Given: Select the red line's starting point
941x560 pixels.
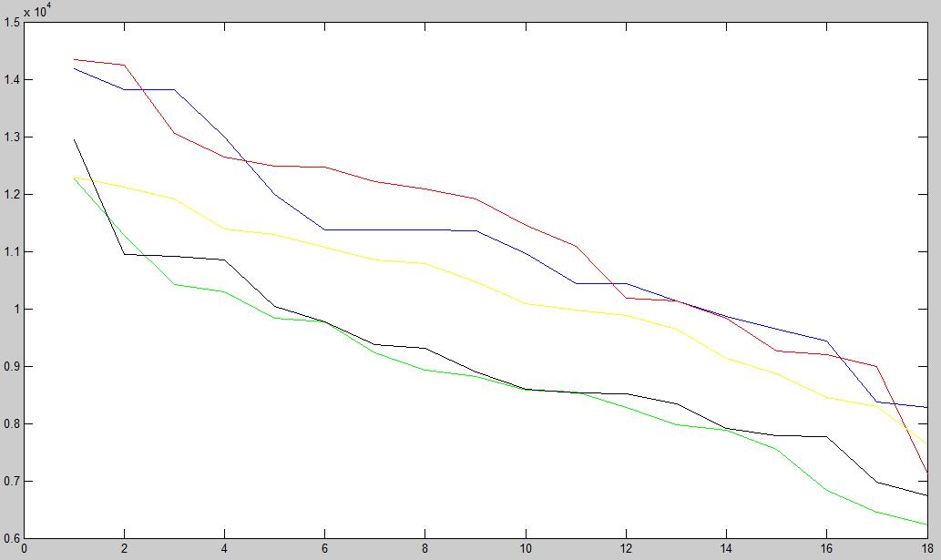Looking at the screenshot, I should [75, 59].
